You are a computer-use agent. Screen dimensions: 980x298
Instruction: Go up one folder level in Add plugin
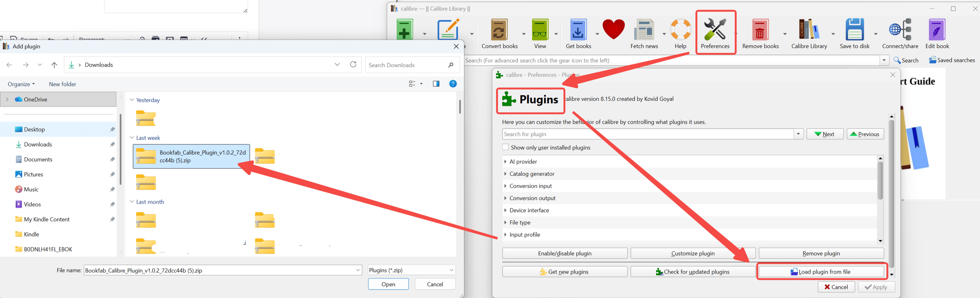point(54,65)
